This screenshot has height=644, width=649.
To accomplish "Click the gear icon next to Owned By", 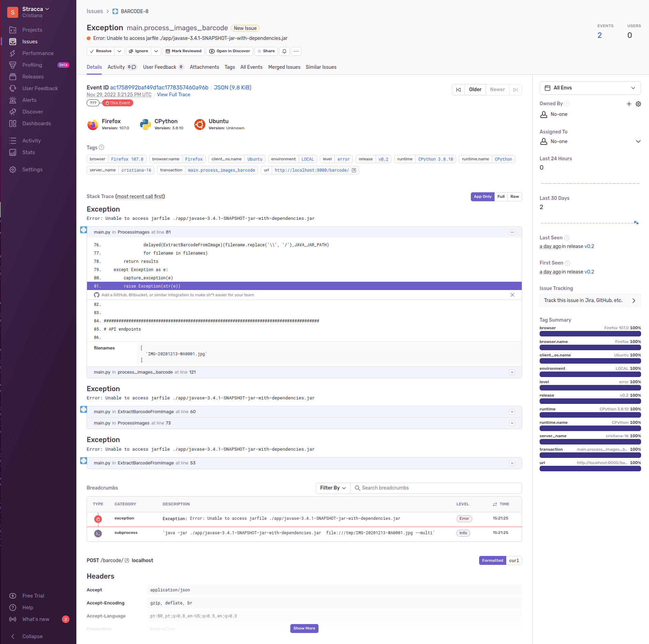I will 638,104.
